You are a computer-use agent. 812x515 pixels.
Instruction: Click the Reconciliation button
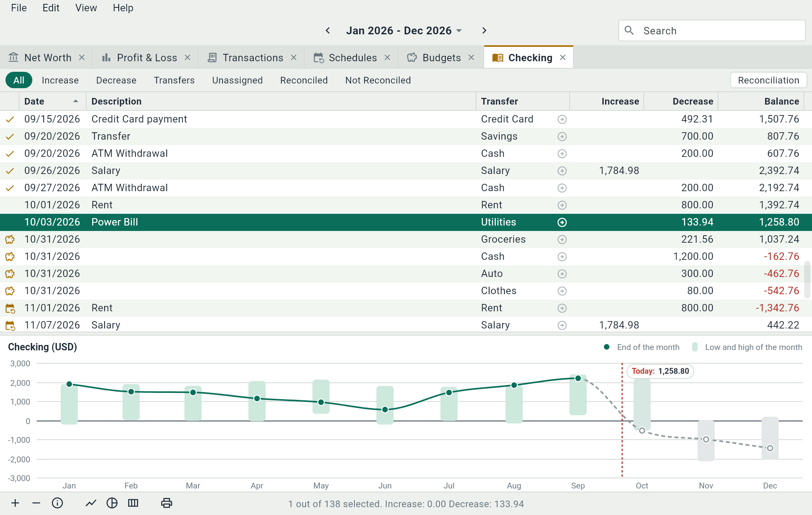(x=768, y=80)
